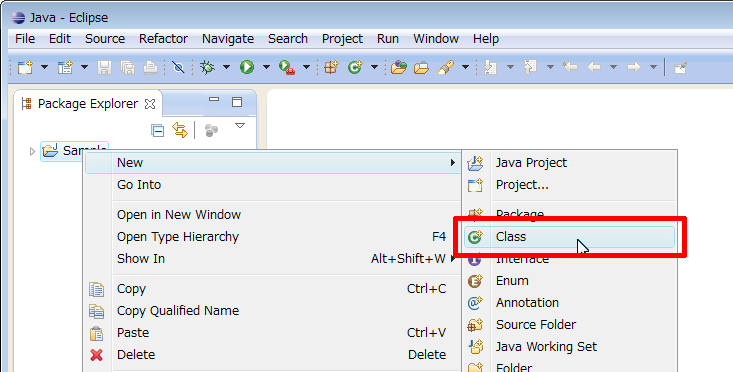Choose Paste in the context menu

273,333
